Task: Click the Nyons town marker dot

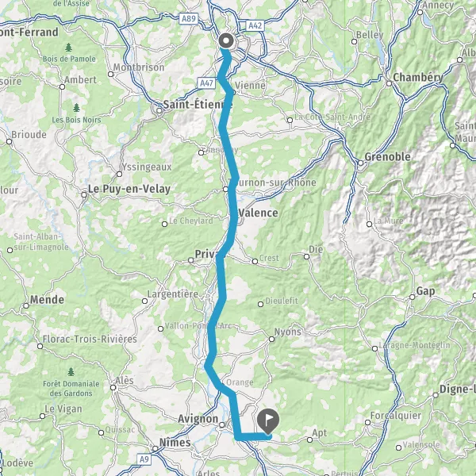Action: [271, 339]
